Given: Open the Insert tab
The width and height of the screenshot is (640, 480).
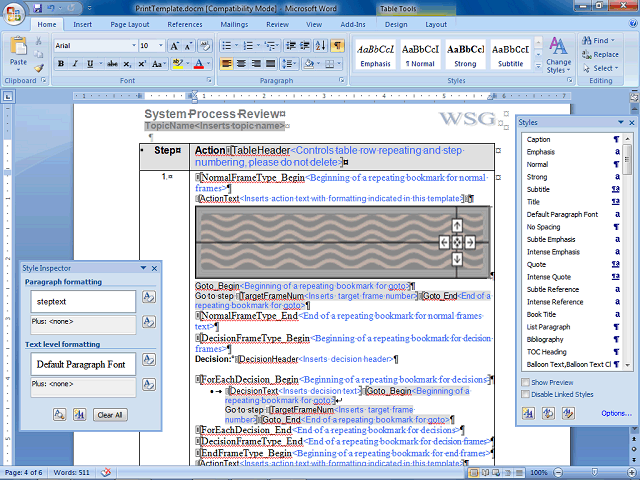Looking at the screenshot, I should click(82, 24).
